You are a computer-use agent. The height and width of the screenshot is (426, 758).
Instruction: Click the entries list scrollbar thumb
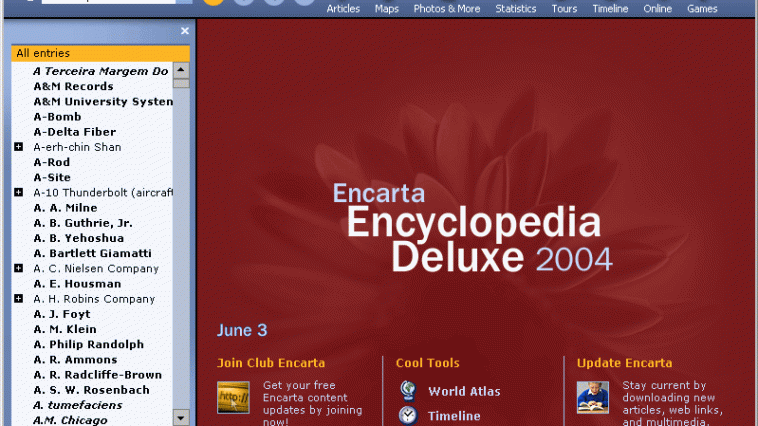click(x=181, y=83)
